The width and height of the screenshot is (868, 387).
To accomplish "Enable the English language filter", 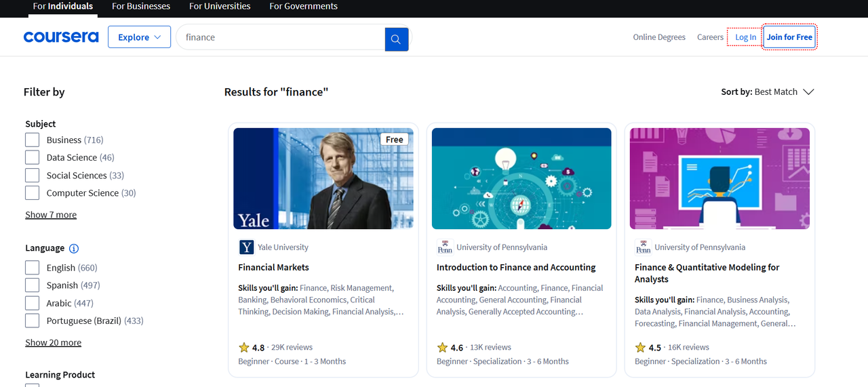I will pyautogui.click(x=33, y=268).
